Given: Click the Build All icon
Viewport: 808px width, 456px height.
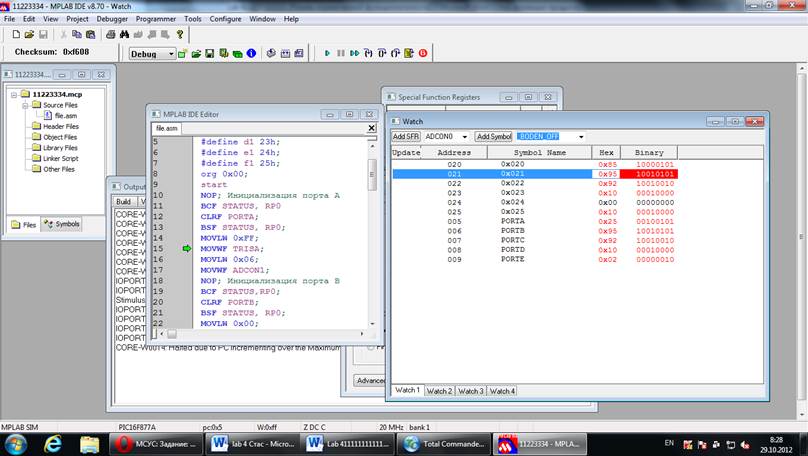Looking at the screenshot, I should click(299, 53).
